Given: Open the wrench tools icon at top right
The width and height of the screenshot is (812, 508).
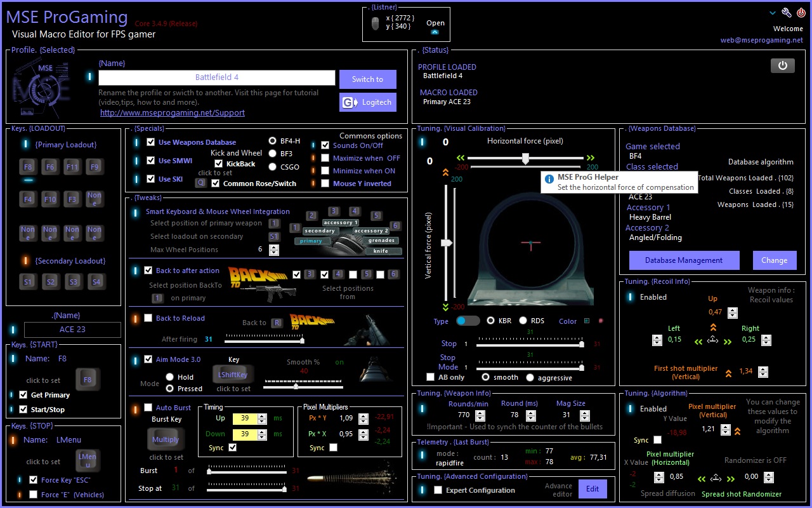Looking at the screenshot, I should pyautogui.click(x=787, y=13).
